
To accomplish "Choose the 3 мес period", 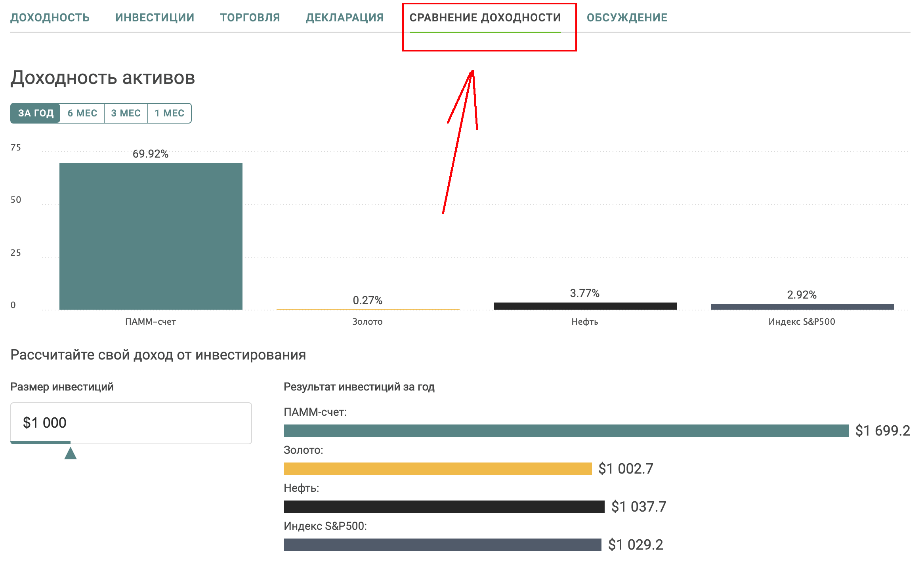I will coord(126,113).
